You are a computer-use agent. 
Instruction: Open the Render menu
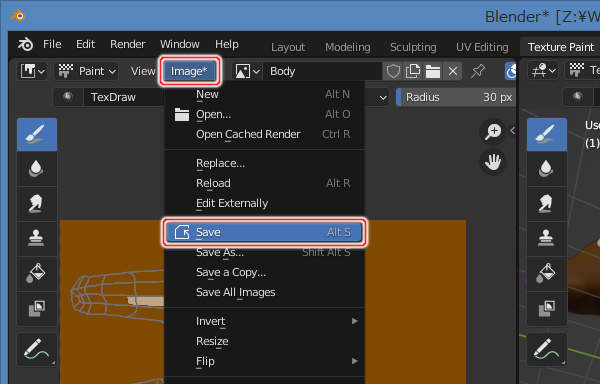pos(127,44)
